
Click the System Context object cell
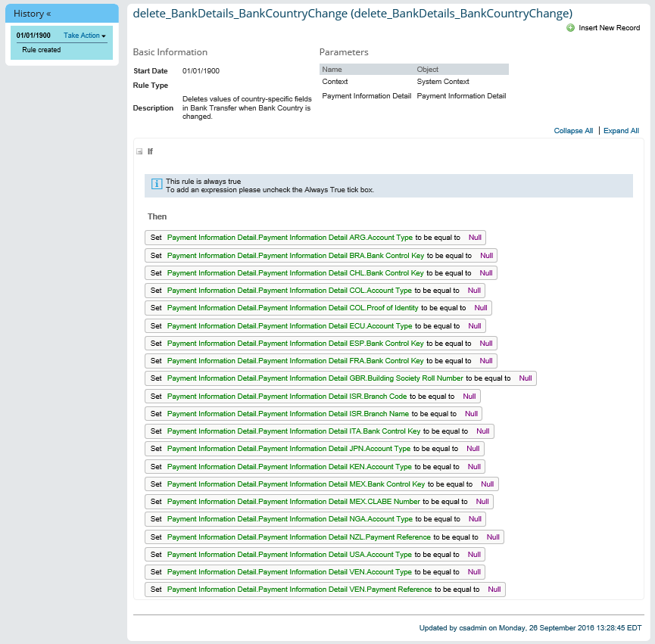click(x=443, y=82)
